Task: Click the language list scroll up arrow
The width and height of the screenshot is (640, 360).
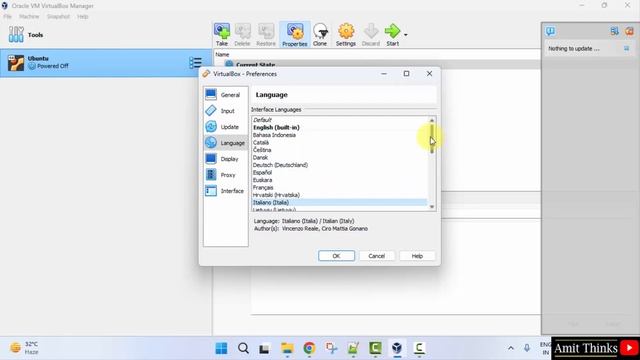Action: [x=432, y=120]
